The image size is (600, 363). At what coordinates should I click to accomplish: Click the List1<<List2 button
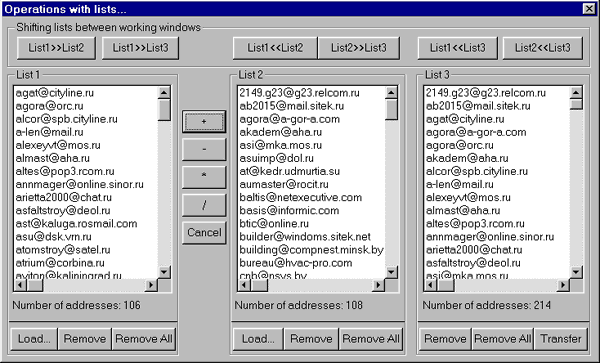click(275, 48)
